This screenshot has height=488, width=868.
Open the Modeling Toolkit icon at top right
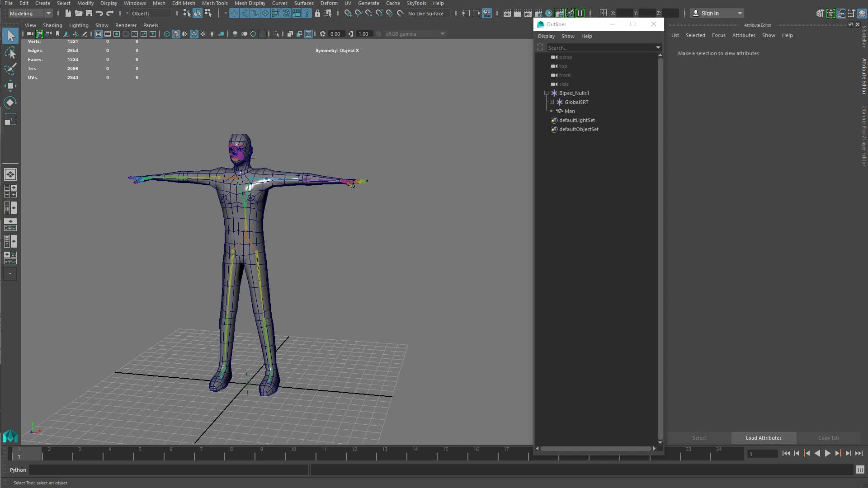(x=820, y=13)
